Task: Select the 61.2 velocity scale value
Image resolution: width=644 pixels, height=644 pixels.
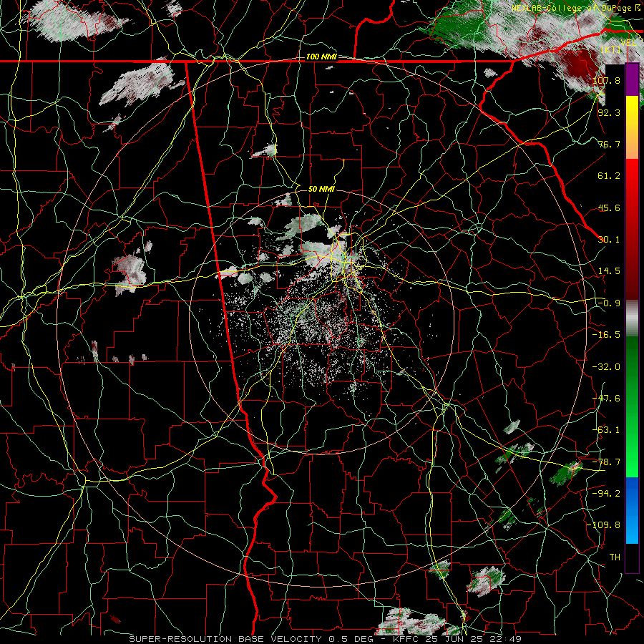Action: pyautogui.click(x=609, y=176)
